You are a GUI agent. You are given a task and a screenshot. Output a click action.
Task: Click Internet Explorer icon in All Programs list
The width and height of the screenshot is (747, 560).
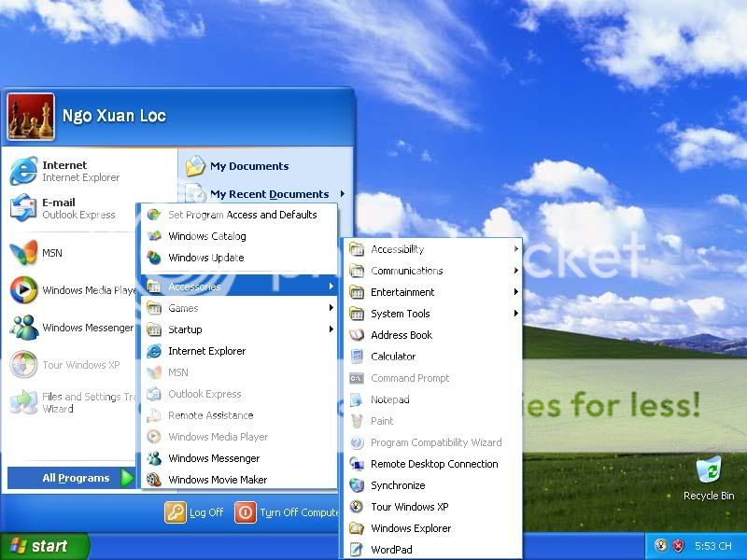pyautogui.click(x=154, y=351)
